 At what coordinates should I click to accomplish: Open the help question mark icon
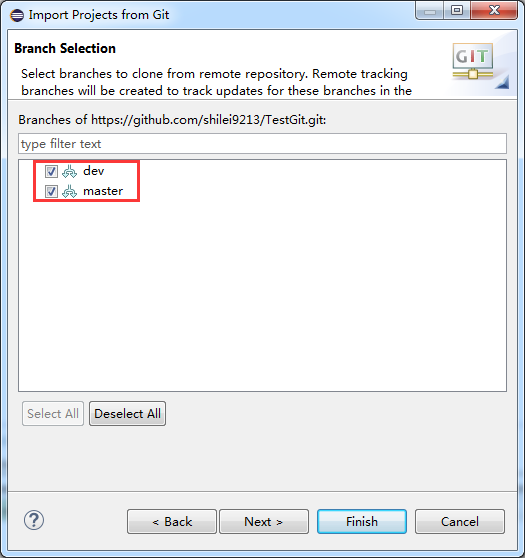[34, 520]
